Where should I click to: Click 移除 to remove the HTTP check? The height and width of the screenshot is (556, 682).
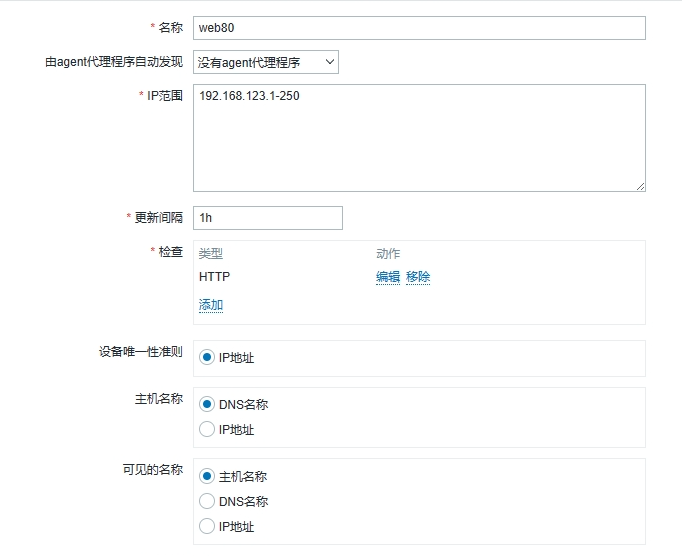pos(418,277)
